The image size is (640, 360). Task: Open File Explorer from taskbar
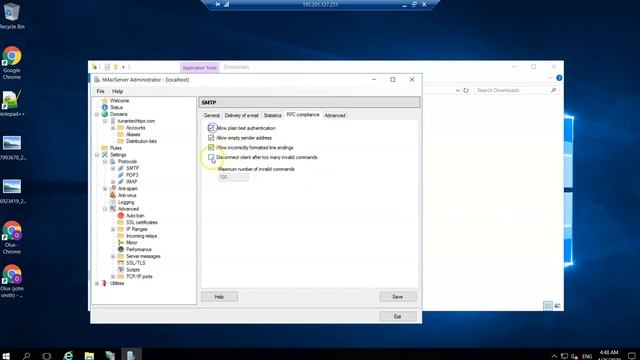tap(89, 356)
